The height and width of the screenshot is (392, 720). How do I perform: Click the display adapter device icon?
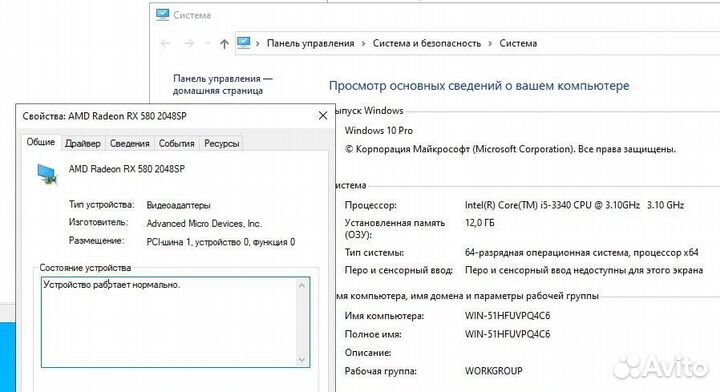(47, 174)
